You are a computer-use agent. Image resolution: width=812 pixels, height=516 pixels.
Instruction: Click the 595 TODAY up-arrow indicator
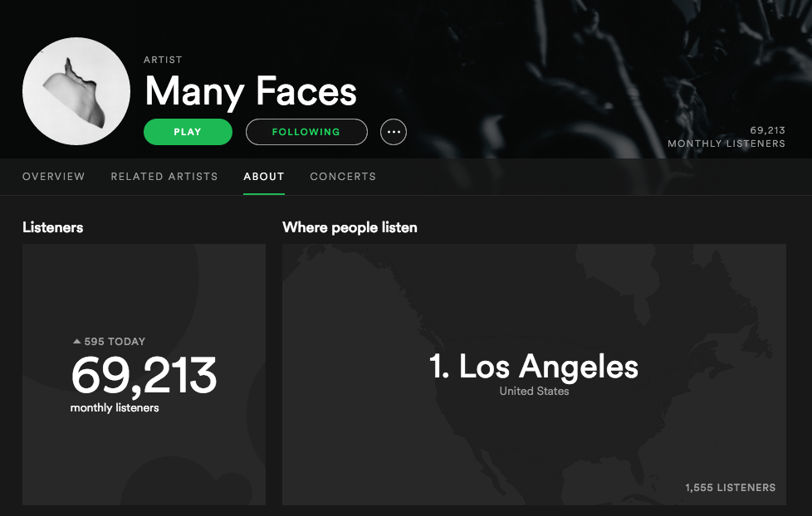coord(76,341)
